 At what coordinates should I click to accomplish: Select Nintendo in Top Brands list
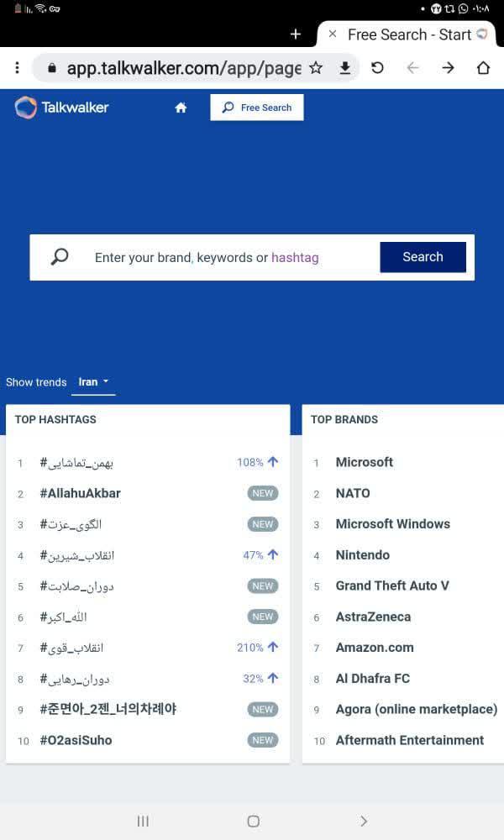point(363,555)
